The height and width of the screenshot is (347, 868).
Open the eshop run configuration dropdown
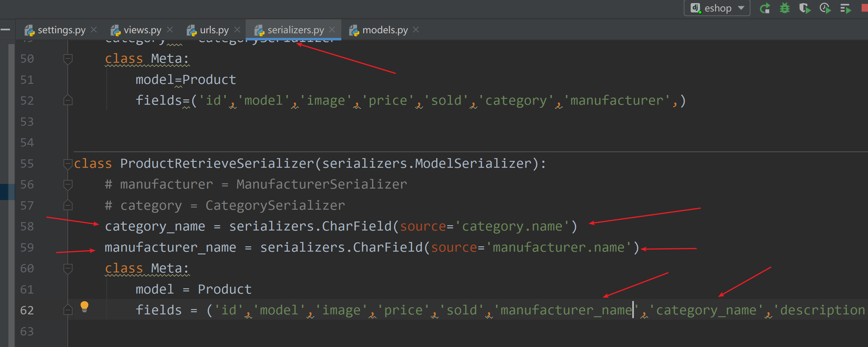coord(717,8)
